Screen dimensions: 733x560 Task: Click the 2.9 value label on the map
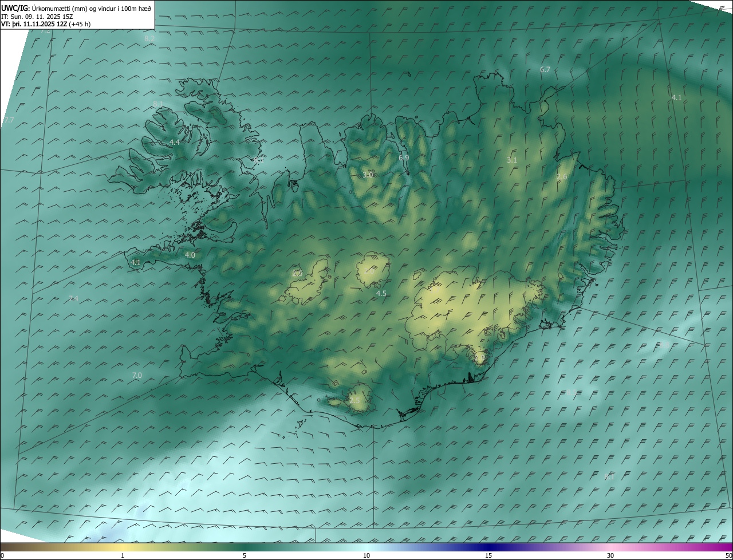(480, 357)
